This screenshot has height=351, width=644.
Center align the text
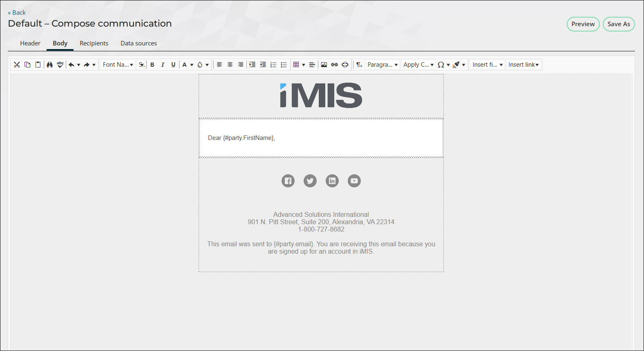[230, 65]
